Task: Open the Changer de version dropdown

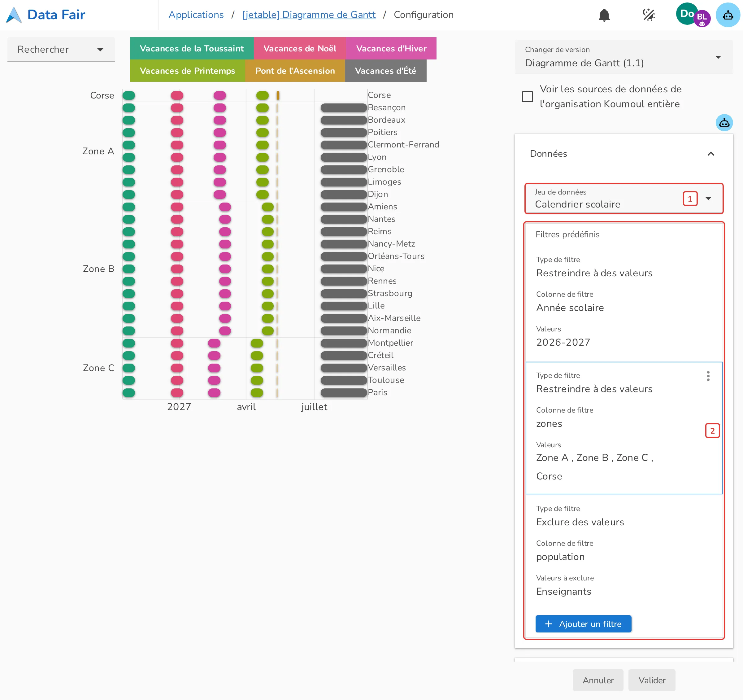Action: (624, 57)
